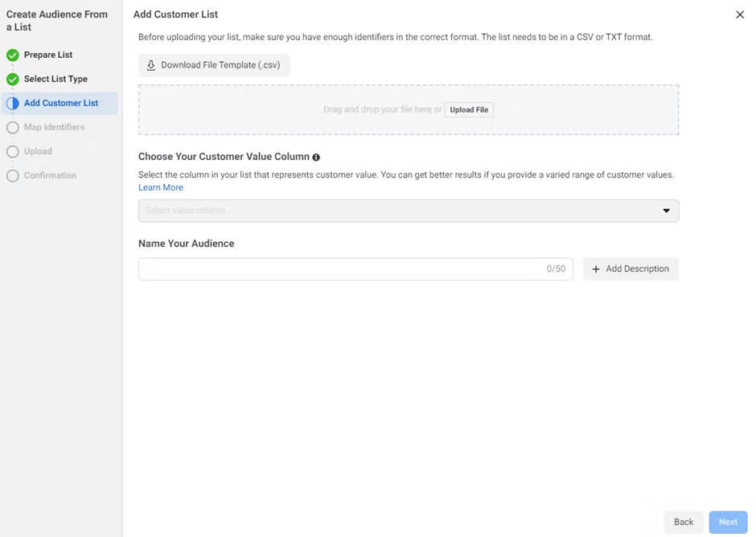Image resolution: width=756 pixels, height=537 pixels.
Task: Click the empty circle beside Map Identifiers
Action: coord(13,128)
